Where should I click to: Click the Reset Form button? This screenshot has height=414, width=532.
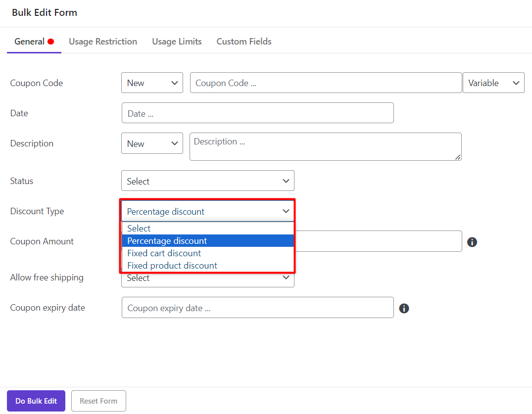tap(98, 401)
